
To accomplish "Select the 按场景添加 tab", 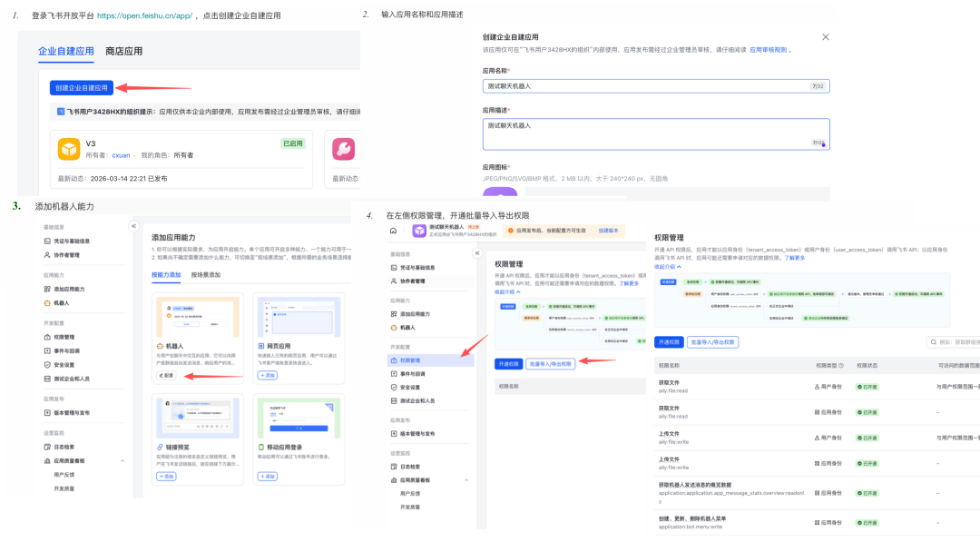I will point(206,275).
